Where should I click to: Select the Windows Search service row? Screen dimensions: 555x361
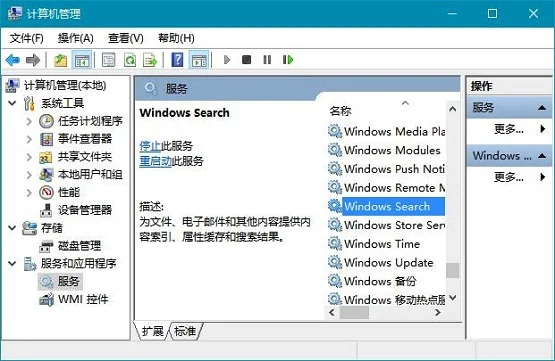point(387,206)
